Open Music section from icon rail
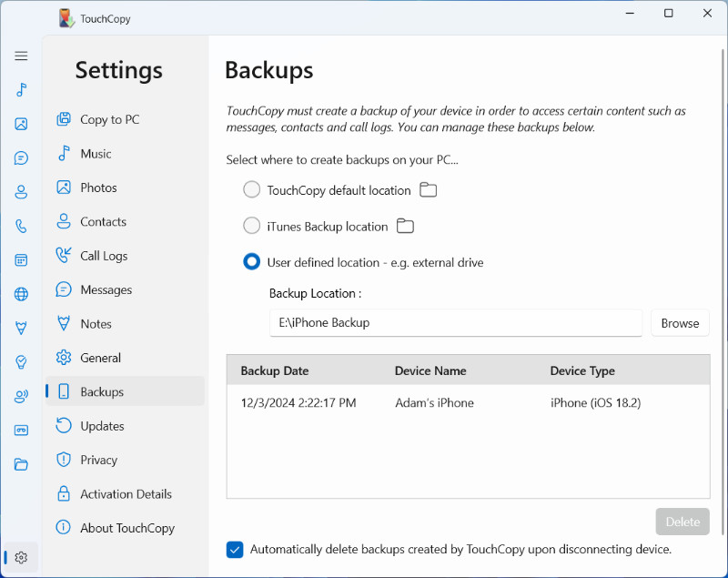 tap(21, 89)
